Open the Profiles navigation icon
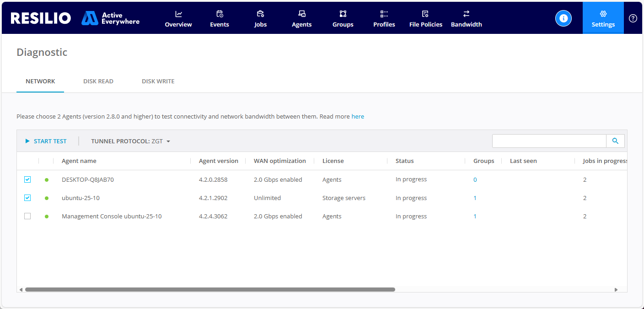644x309 pixels. click(x=384, y=14)
